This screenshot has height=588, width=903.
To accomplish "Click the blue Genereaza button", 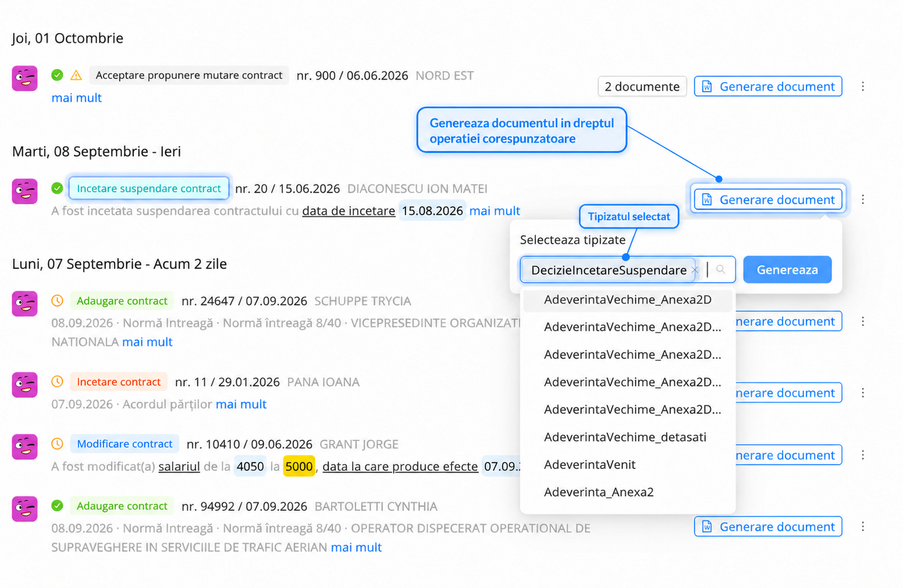I will coord(787,270).
